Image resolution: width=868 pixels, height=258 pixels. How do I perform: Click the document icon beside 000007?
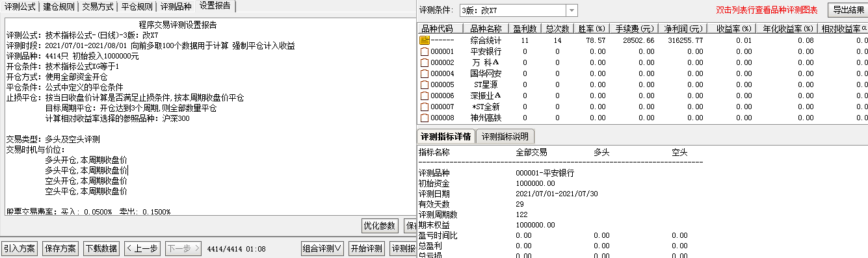[x=424, y=107]
